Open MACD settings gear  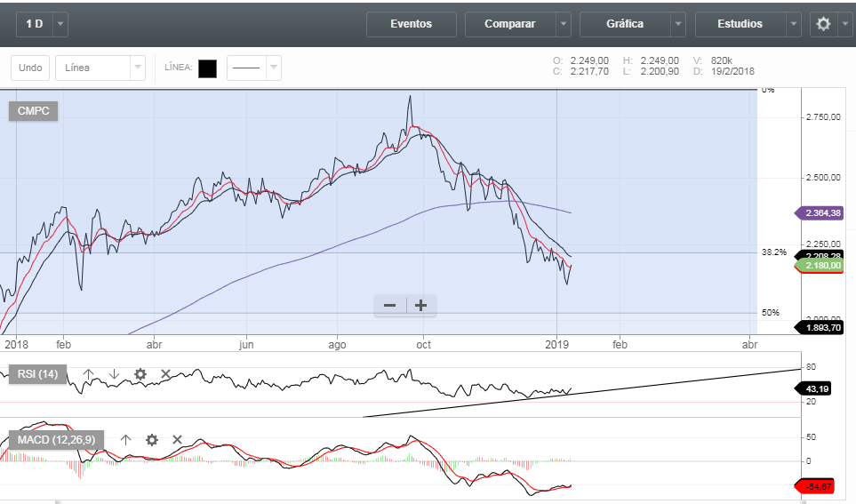coord(152,439)
